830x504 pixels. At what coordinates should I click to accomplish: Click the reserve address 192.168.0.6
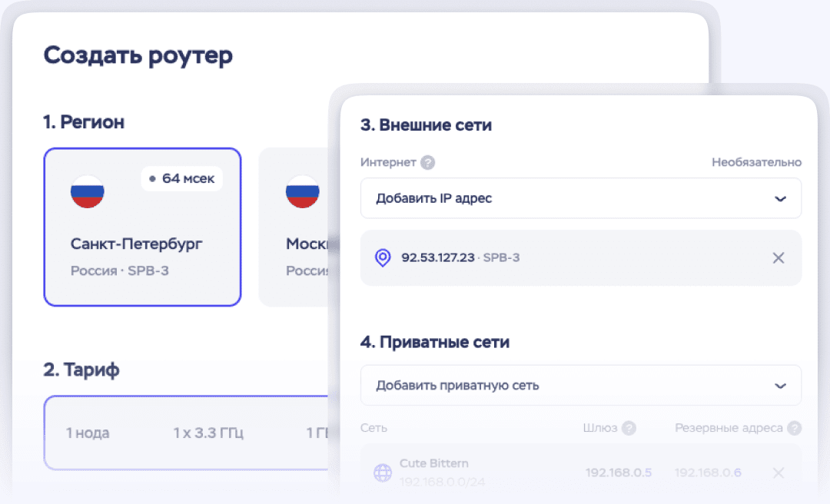tap(707, 472)
